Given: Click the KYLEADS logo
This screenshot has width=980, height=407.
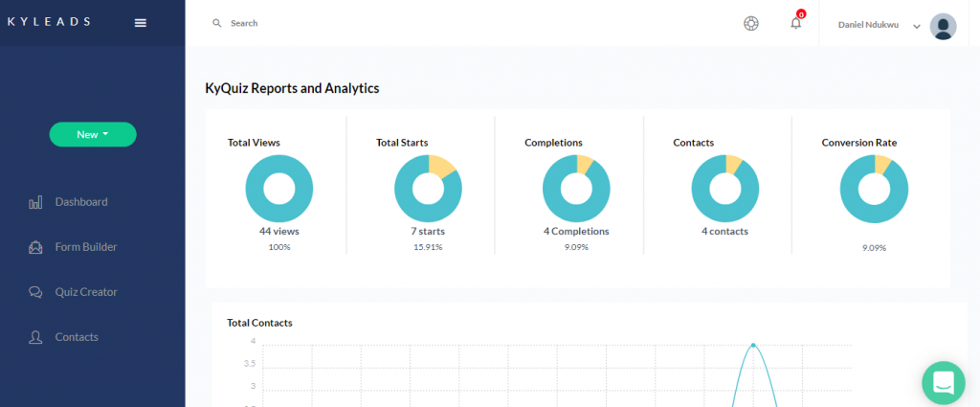Looking at the screenshot, I should (49, 22).
